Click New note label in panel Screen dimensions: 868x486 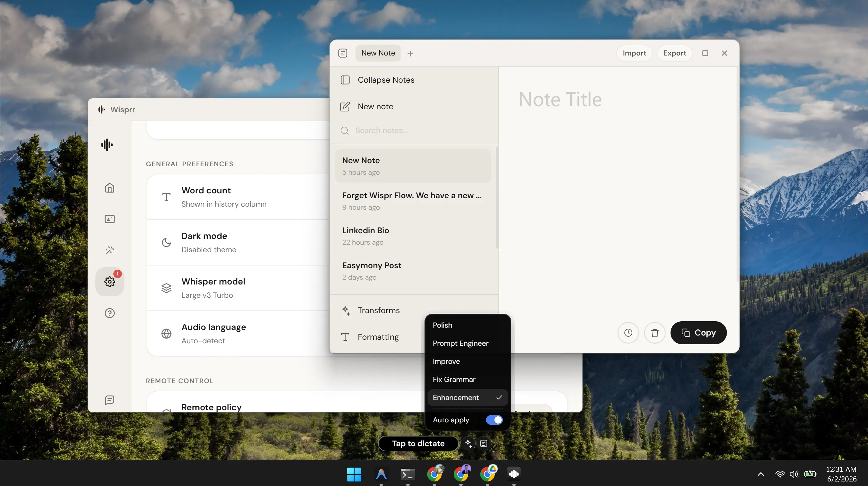click(x=375, y=106)
